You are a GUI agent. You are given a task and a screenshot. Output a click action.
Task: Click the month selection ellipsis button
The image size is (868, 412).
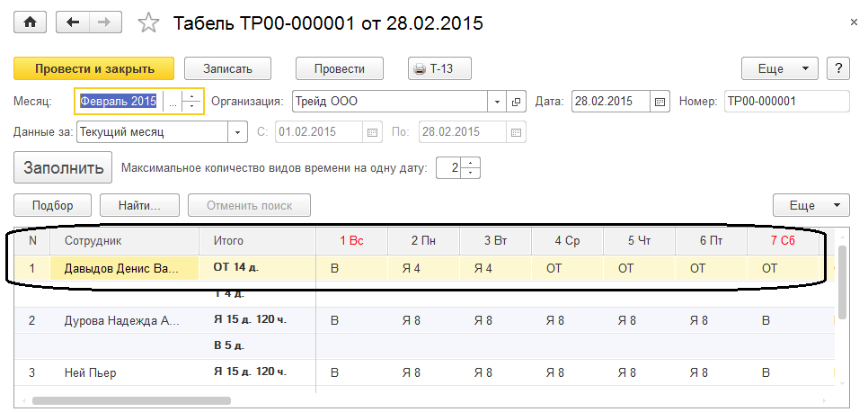point(173,102)
